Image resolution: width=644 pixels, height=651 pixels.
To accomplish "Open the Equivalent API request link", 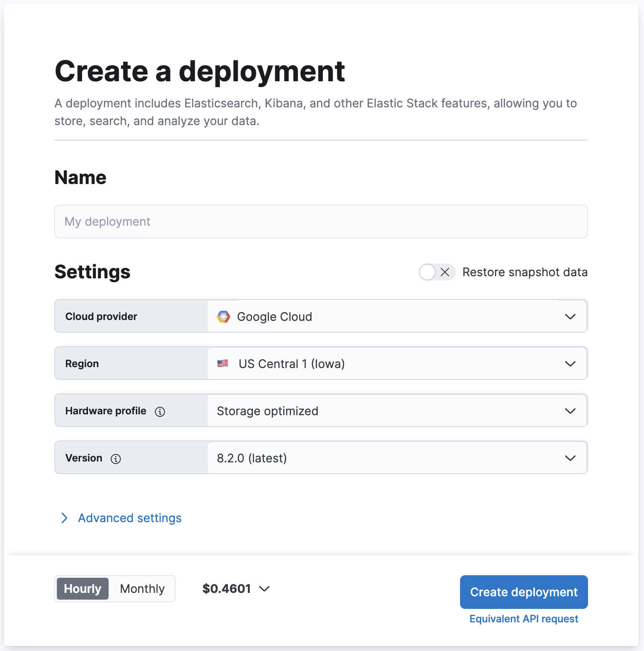I will click(x=524, y=619).
